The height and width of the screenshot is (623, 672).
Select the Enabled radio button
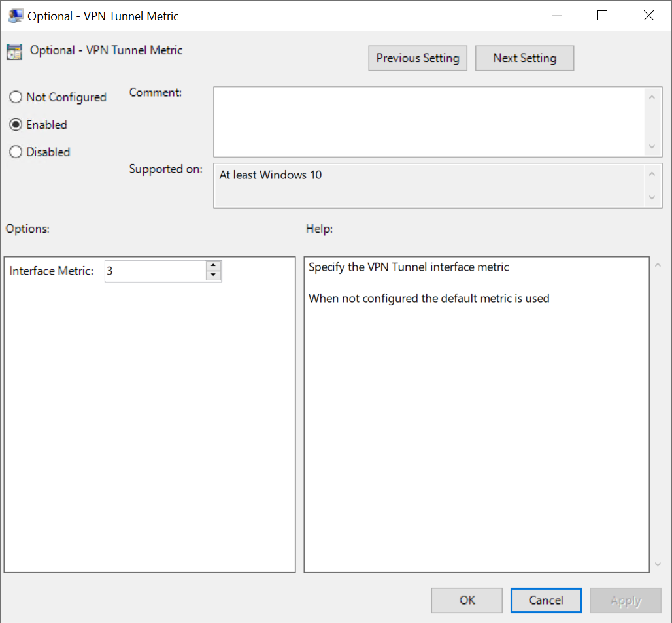click(x=16, y=125)
